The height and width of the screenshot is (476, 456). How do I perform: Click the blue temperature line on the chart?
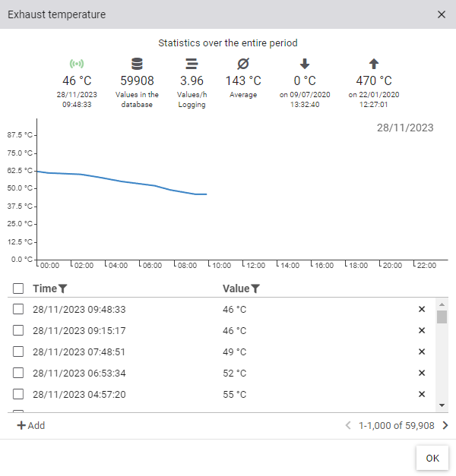point(122,181)
